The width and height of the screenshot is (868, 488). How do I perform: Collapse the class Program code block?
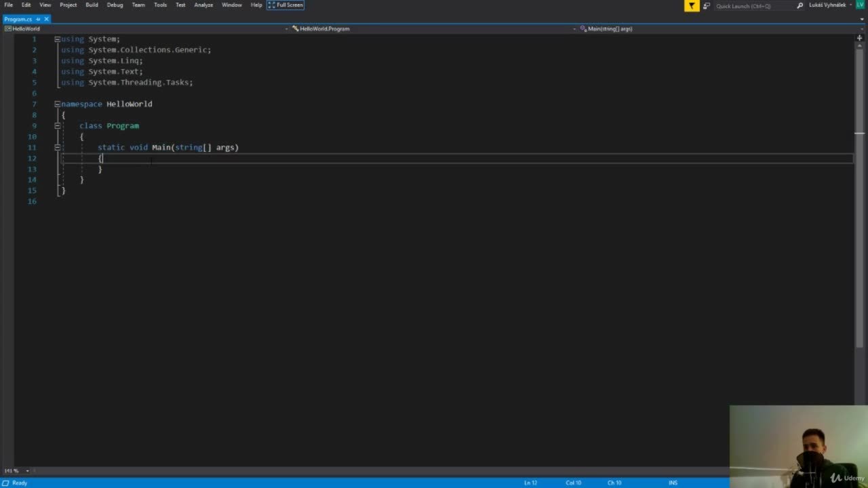pyautogui.click(x=57, y=125)
